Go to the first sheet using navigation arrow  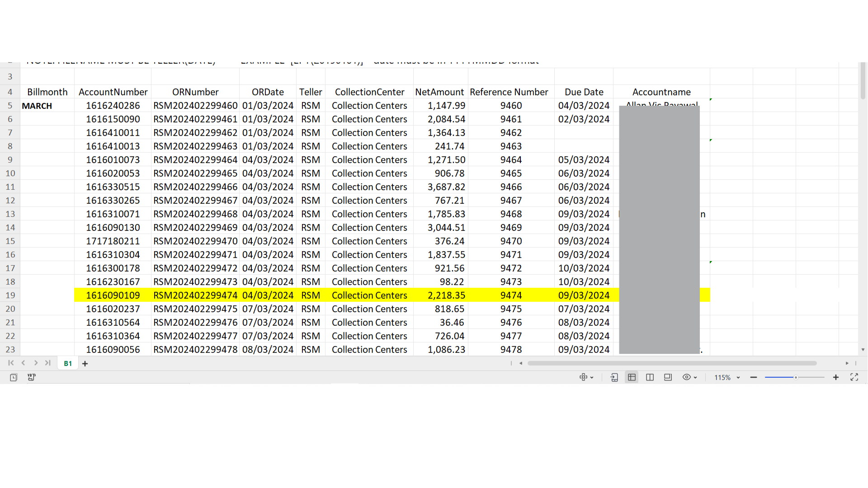click(11, 363)
